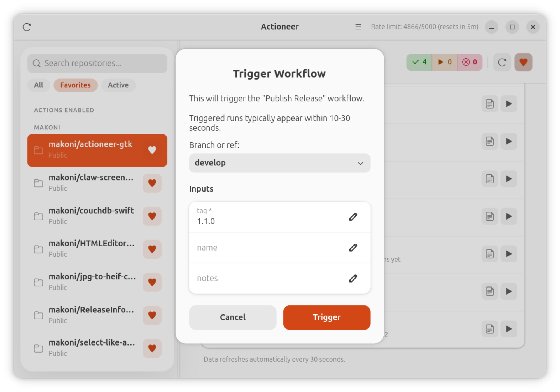Switch to the Active repositories filter
Screen dimensions: 560x392
(118, 85)
